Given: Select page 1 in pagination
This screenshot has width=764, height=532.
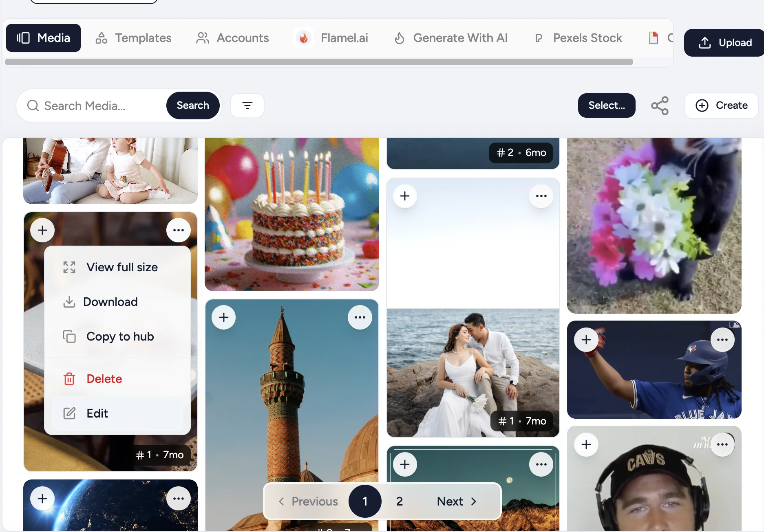Looking at the screenshot, I should point(365,501).
